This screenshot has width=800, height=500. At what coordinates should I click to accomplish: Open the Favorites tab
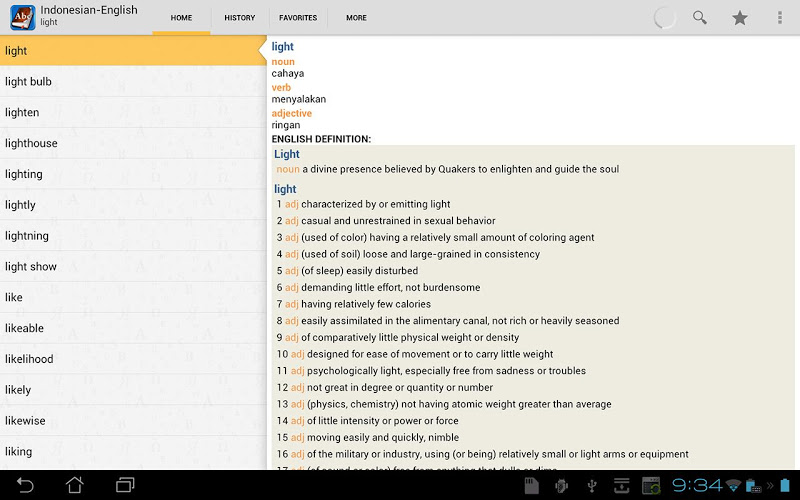click(298, 18)
